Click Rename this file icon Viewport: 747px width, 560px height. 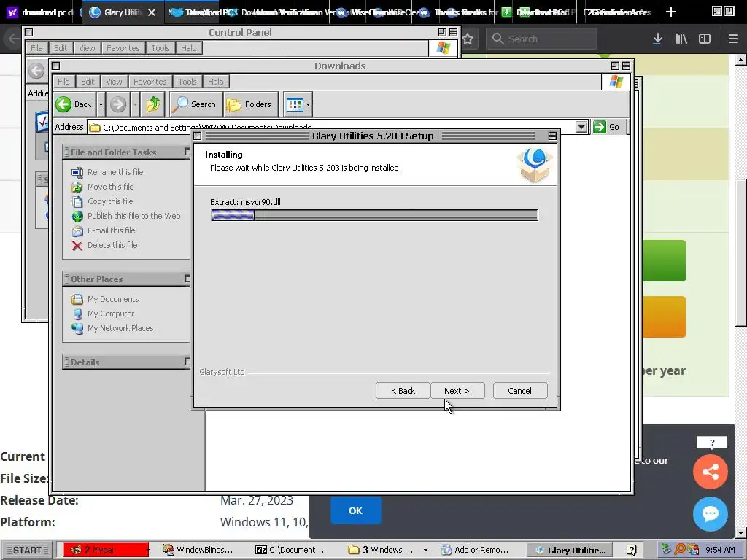[x=77, y=172]
